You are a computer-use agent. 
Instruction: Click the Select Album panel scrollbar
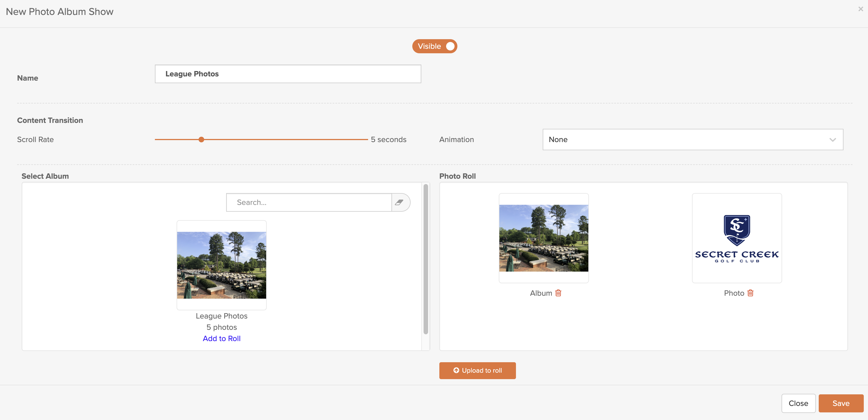(x=426, y=259)
